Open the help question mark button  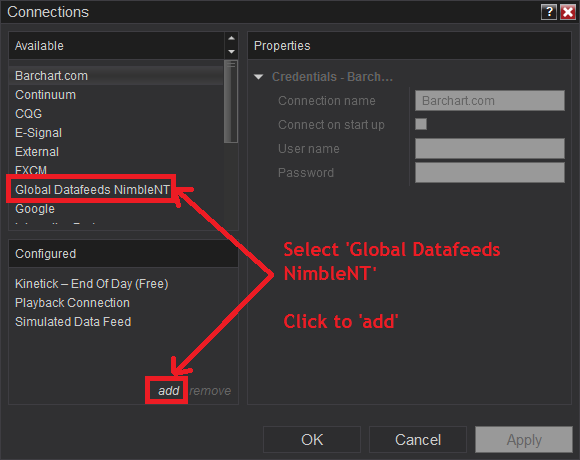[549, 12]
